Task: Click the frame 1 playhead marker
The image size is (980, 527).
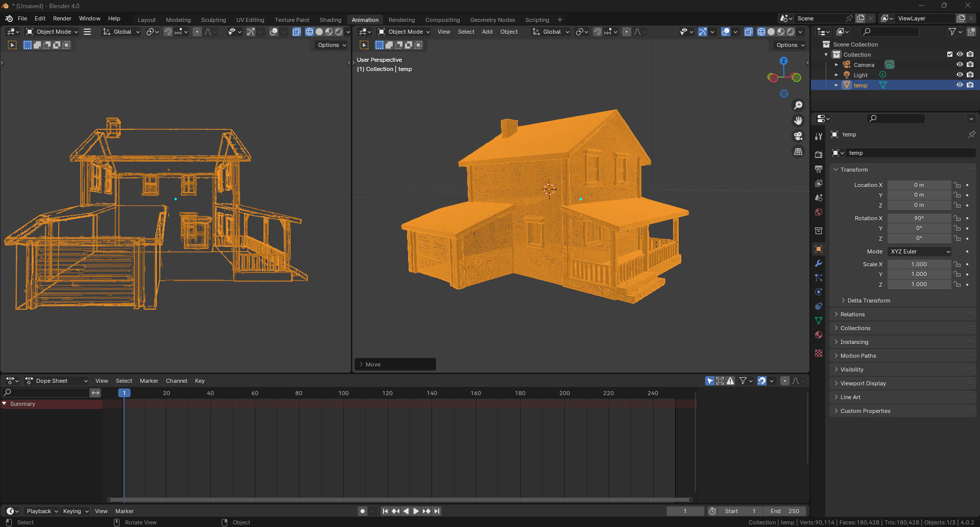Action: click(x=124, y=393)
